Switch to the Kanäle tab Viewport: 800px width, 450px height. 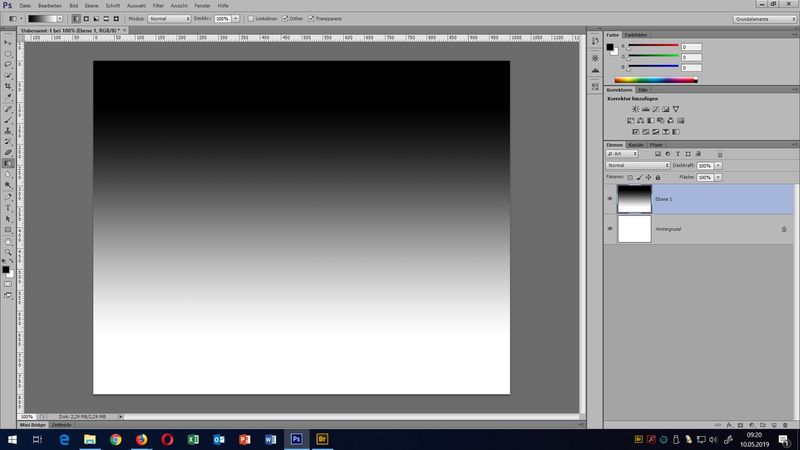tap(636, 145)
